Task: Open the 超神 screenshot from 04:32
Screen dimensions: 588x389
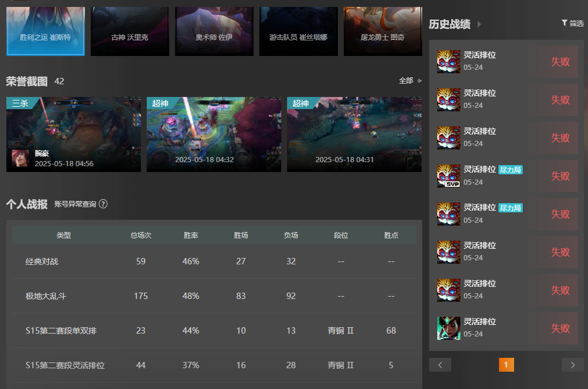Action: click(214, 134)
